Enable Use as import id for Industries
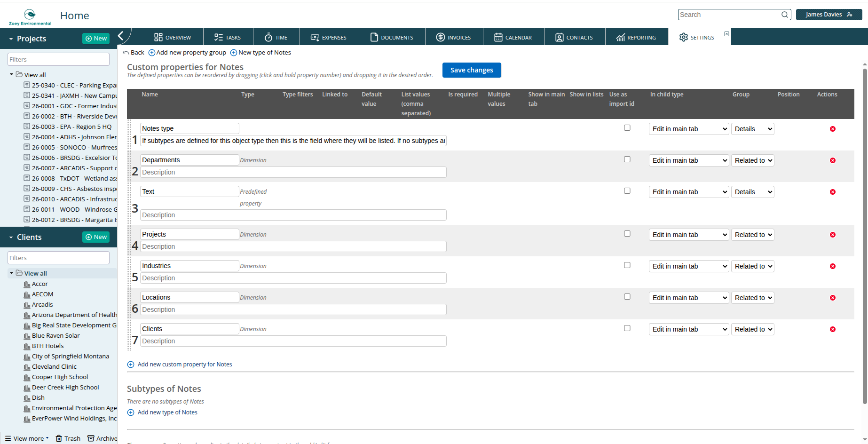This screenshot has height=444, width=868. pyautogui.click(x=627, y=265)
